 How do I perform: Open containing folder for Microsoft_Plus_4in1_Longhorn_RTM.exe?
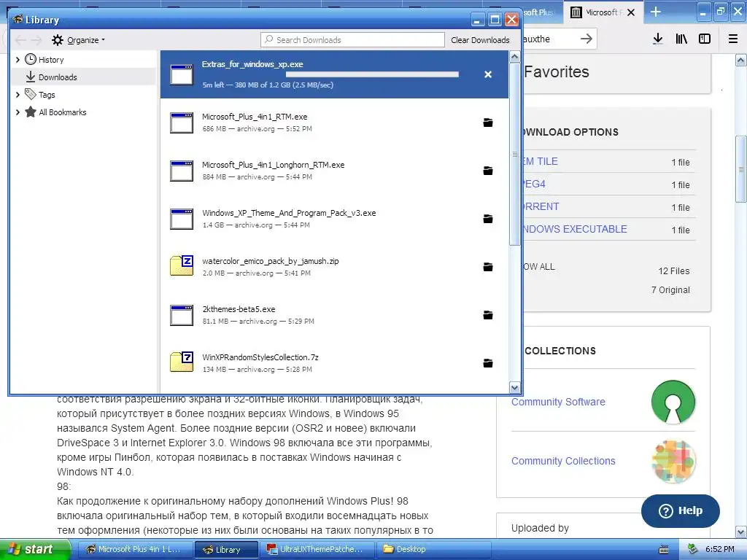click(488, 171)
